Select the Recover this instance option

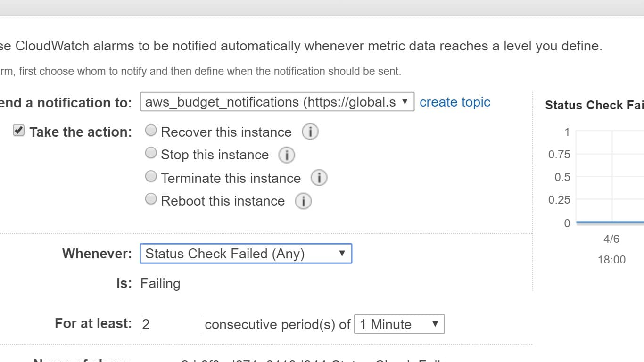coord(151,130)
